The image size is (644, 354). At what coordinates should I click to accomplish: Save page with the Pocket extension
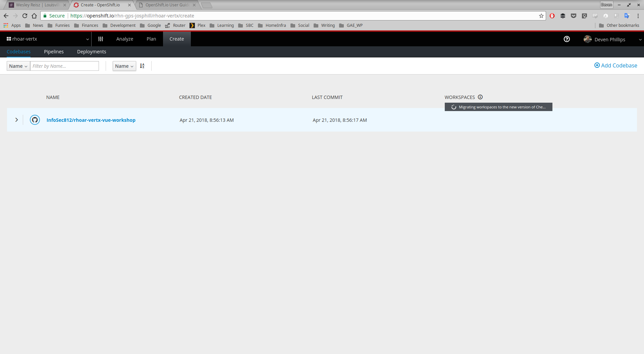[x=574, y=16]
